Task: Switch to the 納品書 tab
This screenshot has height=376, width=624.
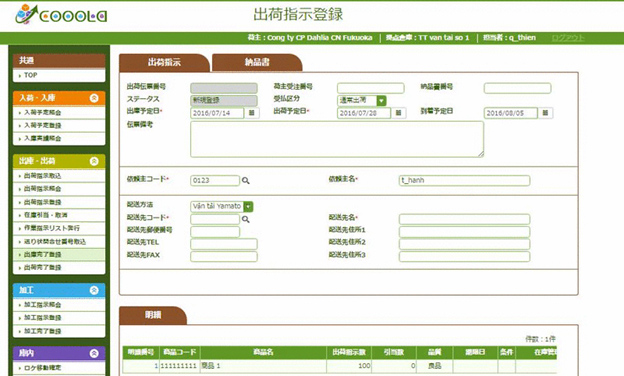Action: pos(257,62)
